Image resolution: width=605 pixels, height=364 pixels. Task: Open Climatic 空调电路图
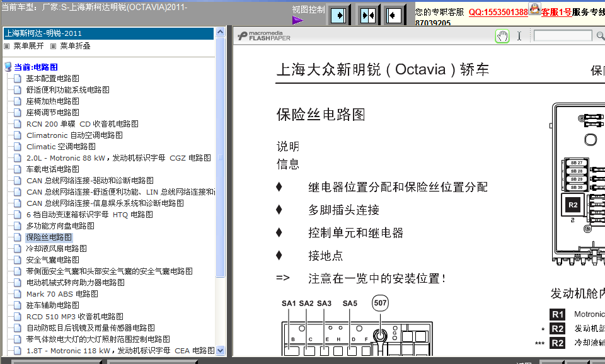tap(61, 147)
